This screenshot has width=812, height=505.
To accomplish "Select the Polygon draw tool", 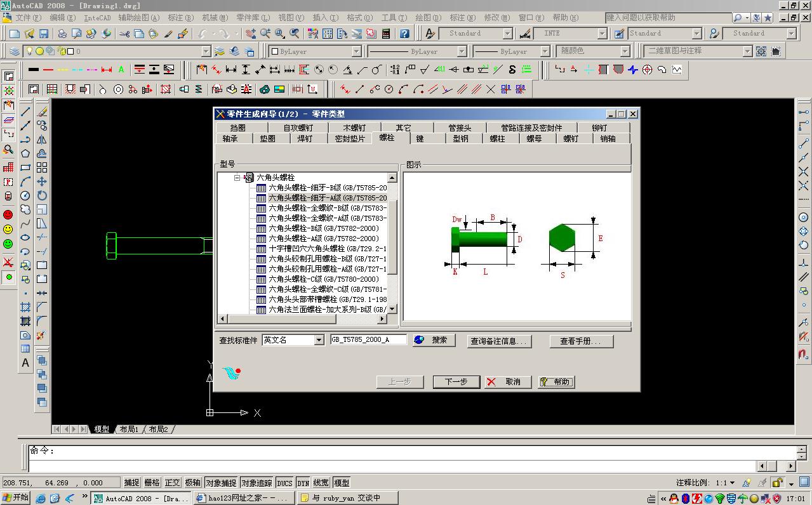I will coord(25,154).
